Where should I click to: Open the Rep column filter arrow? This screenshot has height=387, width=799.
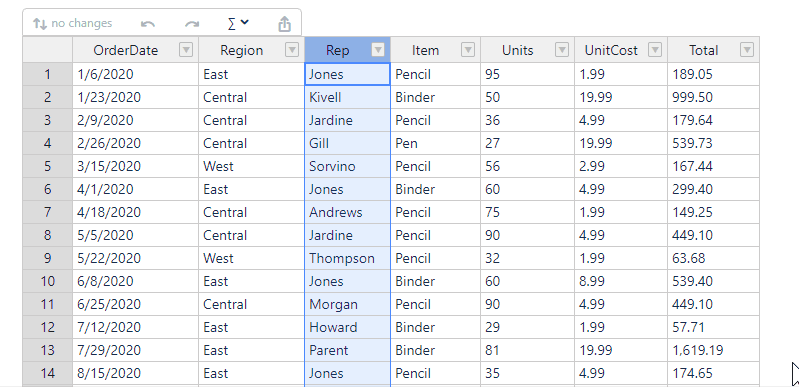click(x=378, y=49)
